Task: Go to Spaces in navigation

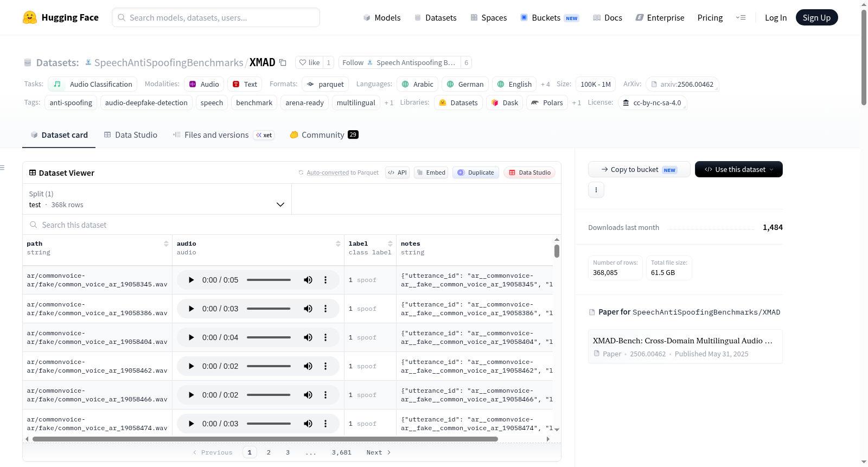Action: click(x=488, y=17)
